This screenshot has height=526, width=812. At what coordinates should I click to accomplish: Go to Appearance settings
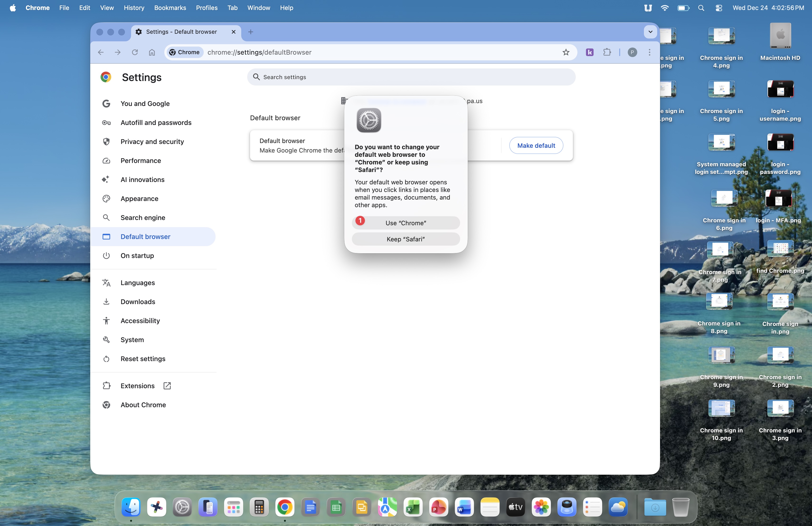pyautogui.click(x=139, y=199)
